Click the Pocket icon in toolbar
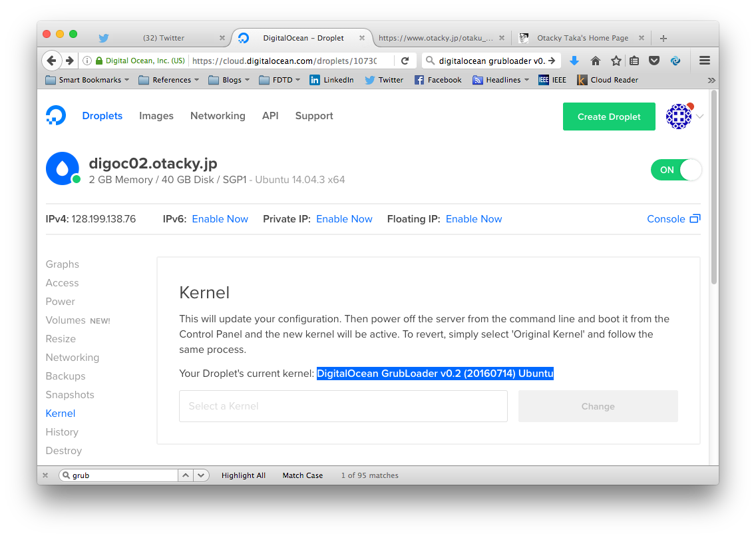The image size is (756, 538). tap(654, 61)
